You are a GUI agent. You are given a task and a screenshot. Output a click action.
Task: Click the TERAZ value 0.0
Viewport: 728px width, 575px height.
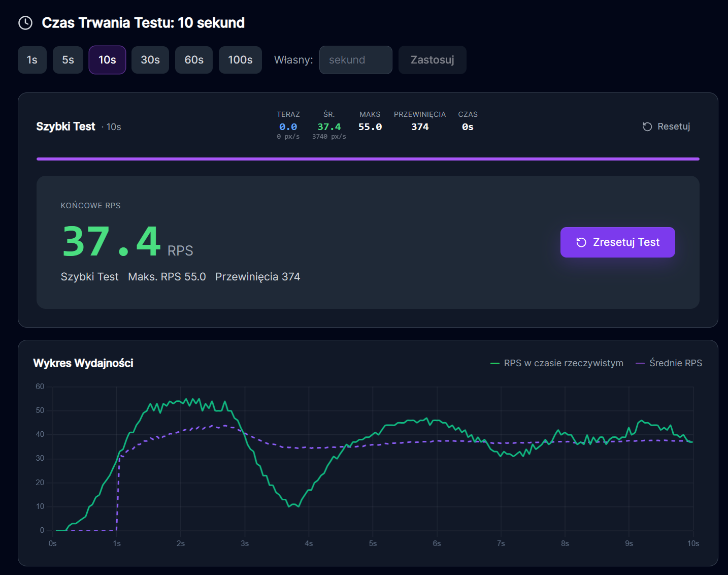288,127
